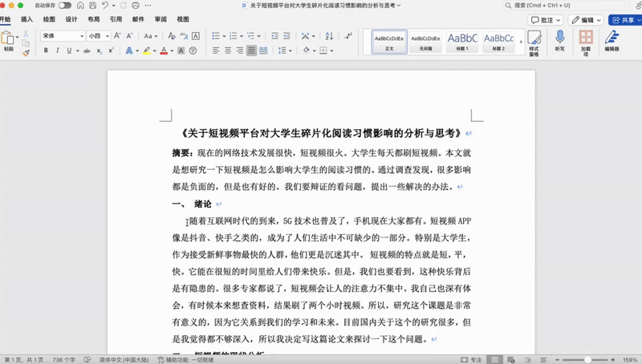Open the phonetic guide tool
This screenshot has width=642, height=364.
(x=184, y=36)
